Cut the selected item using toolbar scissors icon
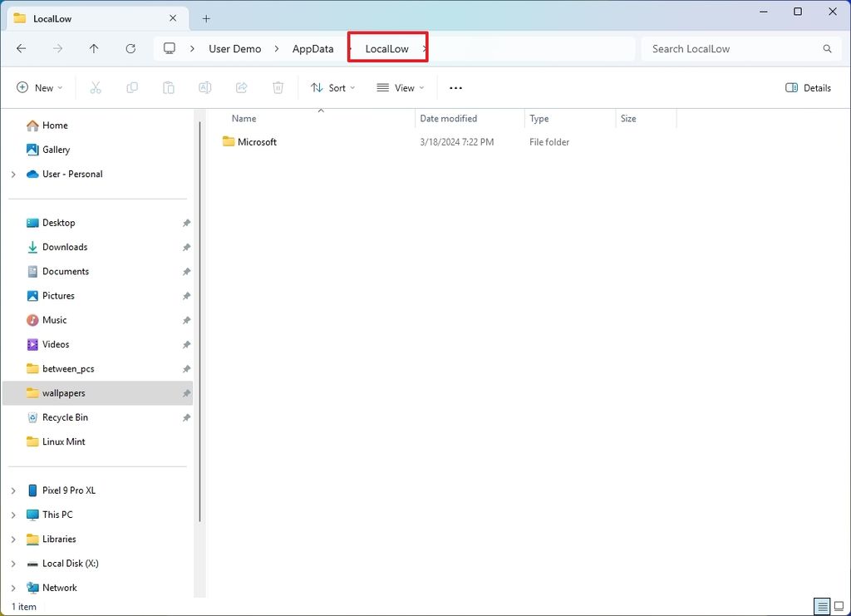 coord(96,87)
